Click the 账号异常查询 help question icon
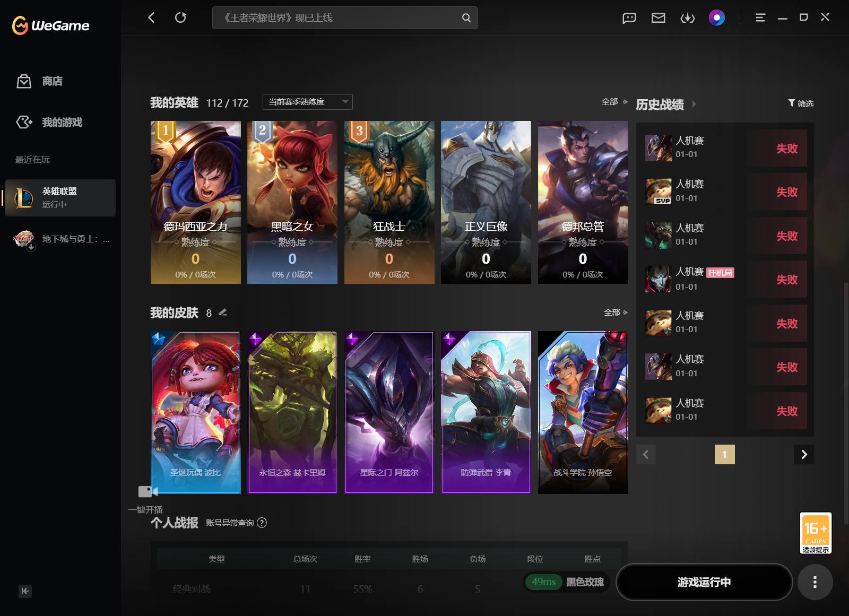The image size is (849, 616). [262, 523]
